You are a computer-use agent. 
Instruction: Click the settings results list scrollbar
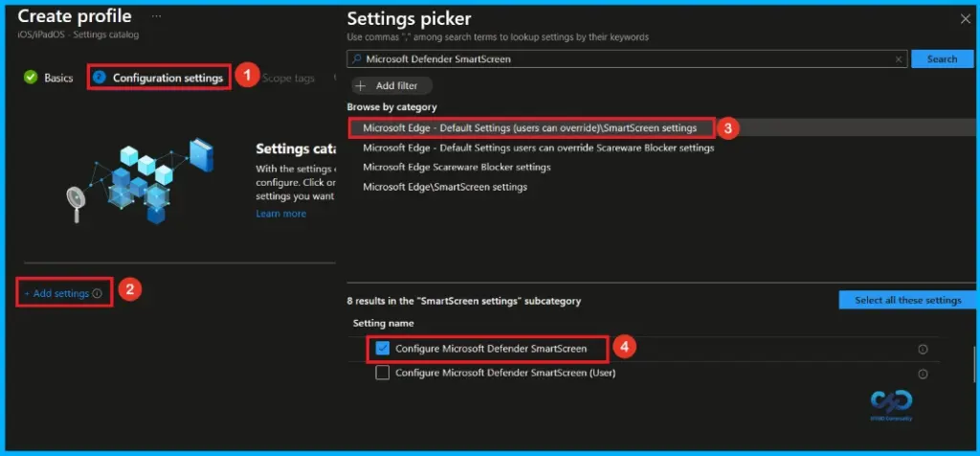974,364
